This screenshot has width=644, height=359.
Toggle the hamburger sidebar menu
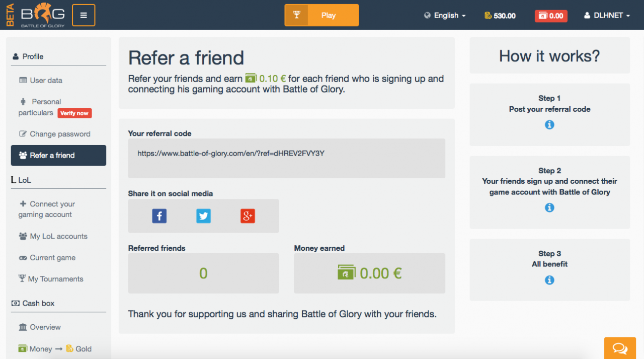point(84,15)
